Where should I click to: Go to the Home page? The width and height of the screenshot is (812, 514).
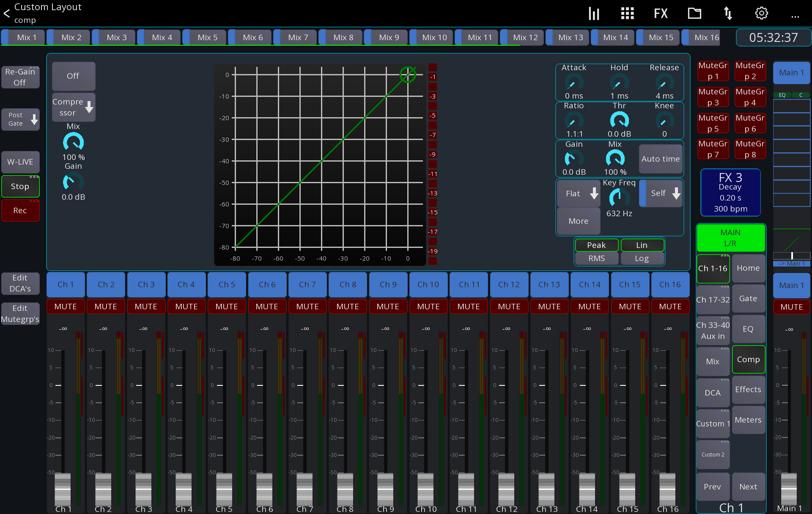click(748, 268)
